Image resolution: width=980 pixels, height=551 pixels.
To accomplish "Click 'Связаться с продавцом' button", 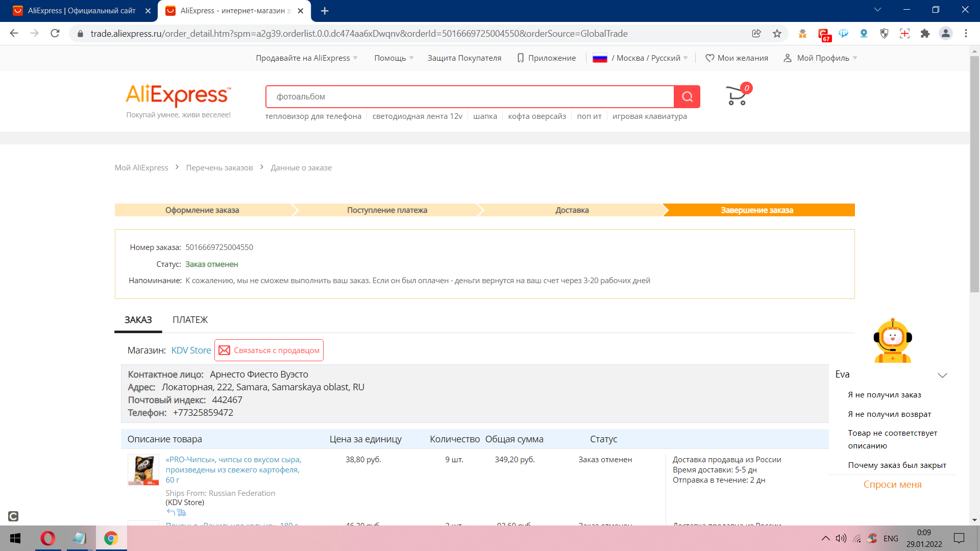I will tap(269, 350).
